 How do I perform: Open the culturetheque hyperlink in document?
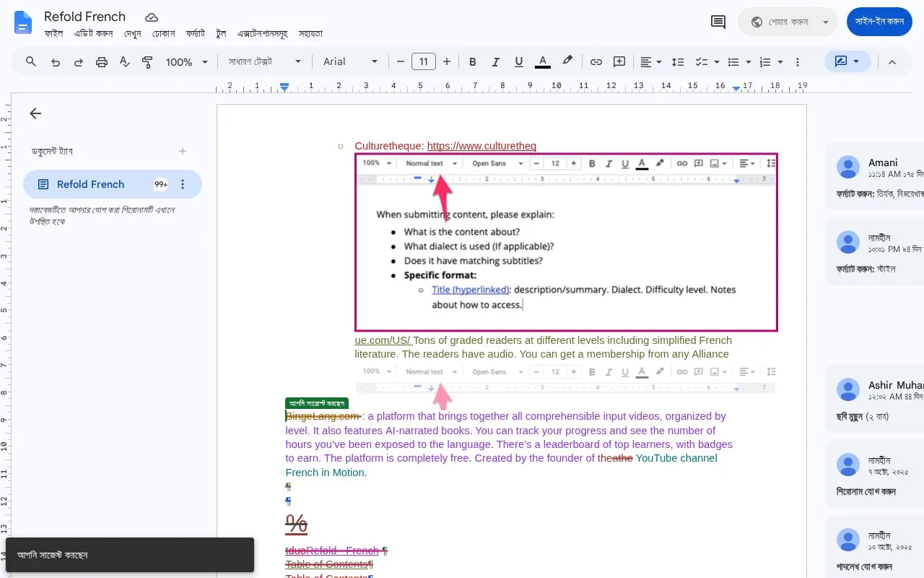coord(481,146)
